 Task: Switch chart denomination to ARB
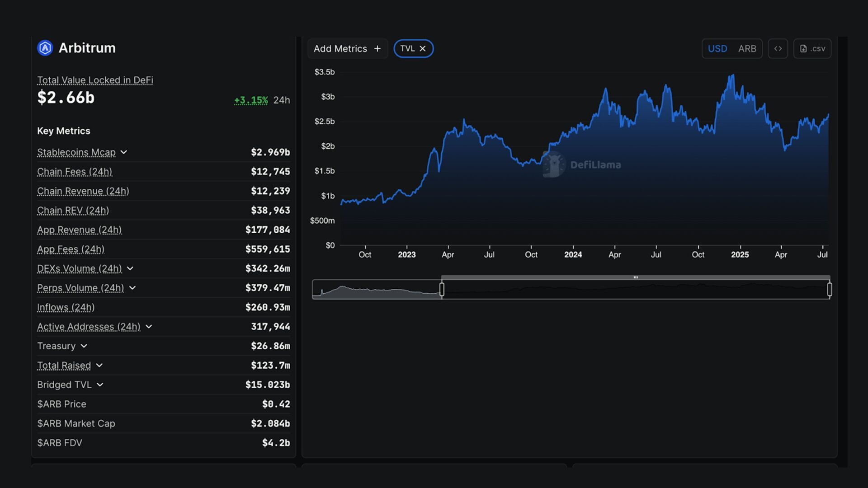(747, 49)
